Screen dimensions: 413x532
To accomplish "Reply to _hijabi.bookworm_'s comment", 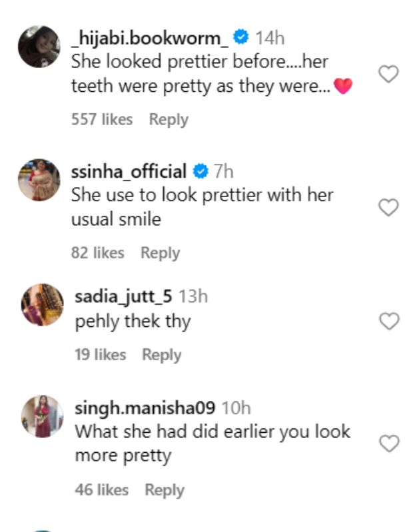I will tap(169, 120).
